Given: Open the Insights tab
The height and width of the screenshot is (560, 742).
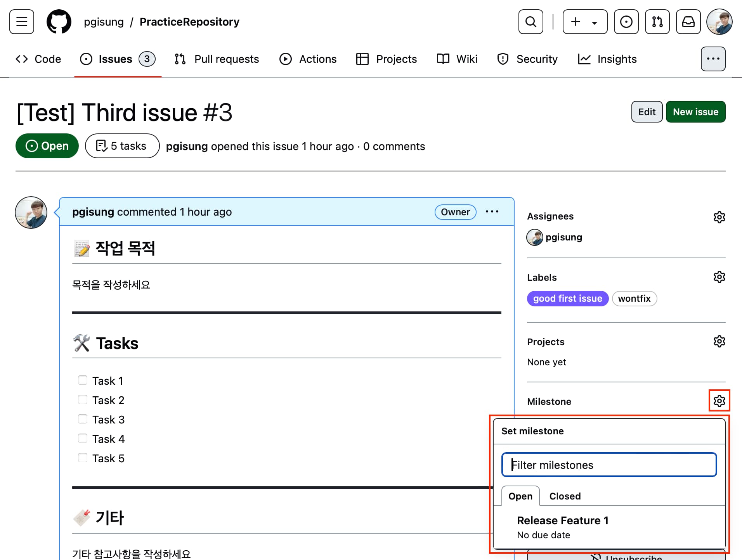Looking at the screenshot, I should pyautogui.click(x=607, y=59).
